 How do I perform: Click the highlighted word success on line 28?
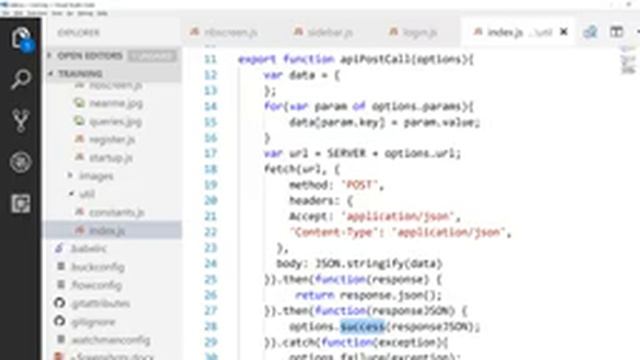coord(363,327)
